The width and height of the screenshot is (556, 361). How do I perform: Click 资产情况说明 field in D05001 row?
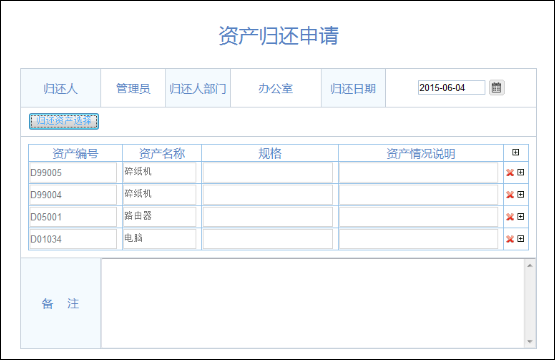419,217
